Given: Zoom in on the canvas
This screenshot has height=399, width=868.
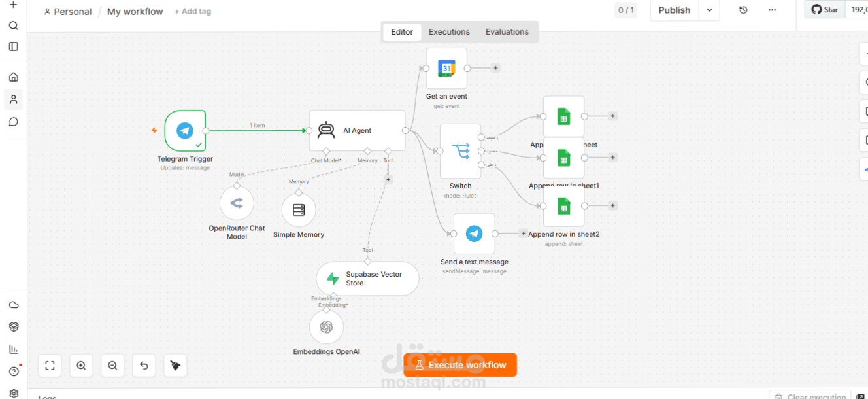Looking at the screenshot, I should click(x=81, y=366).
